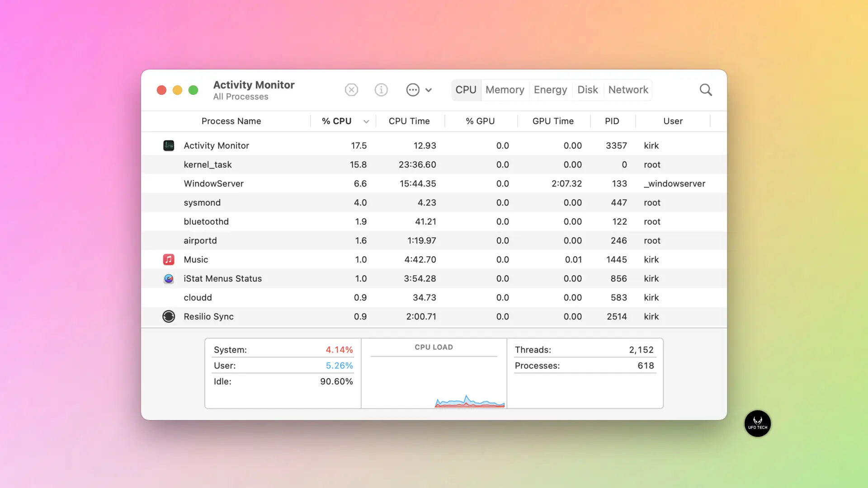Click the Activity Monitor app icon in process list
868x488 pixels.
169,145
